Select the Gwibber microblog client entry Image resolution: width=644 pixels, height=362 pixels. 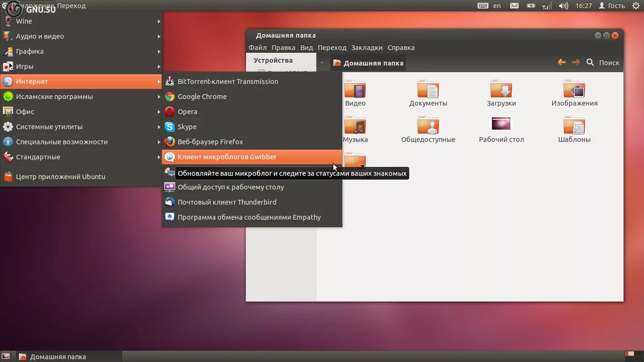tap(252, 157)
